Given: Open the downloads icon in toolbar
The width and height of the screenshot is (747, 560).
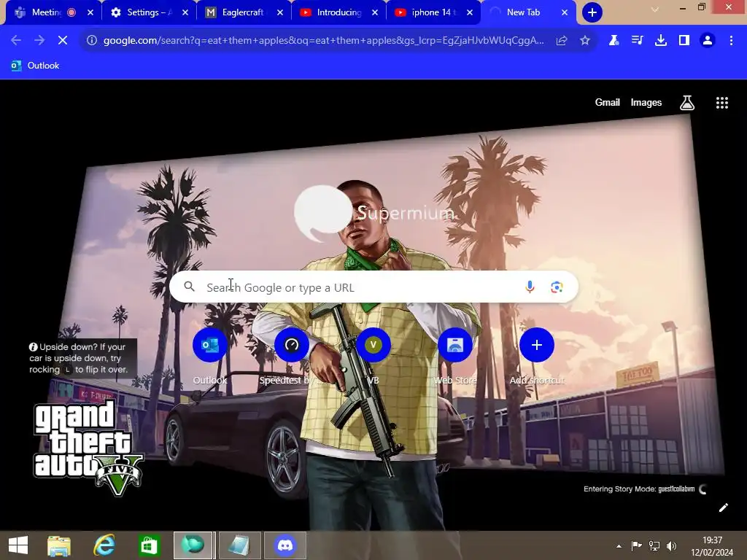Looking at the screenshot, I should 660,41.
